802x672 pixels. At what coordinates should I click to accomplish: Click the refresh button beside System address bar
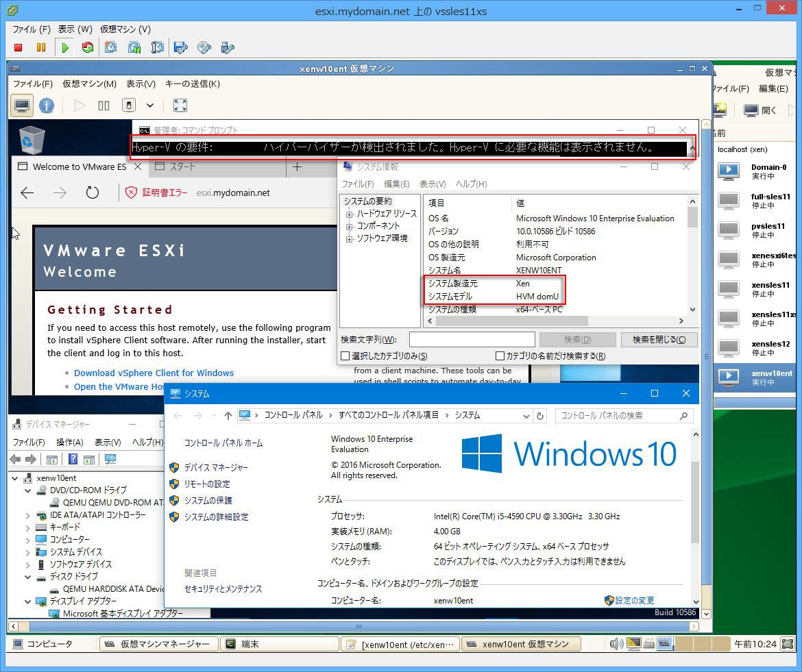click(x=540, y=416)
